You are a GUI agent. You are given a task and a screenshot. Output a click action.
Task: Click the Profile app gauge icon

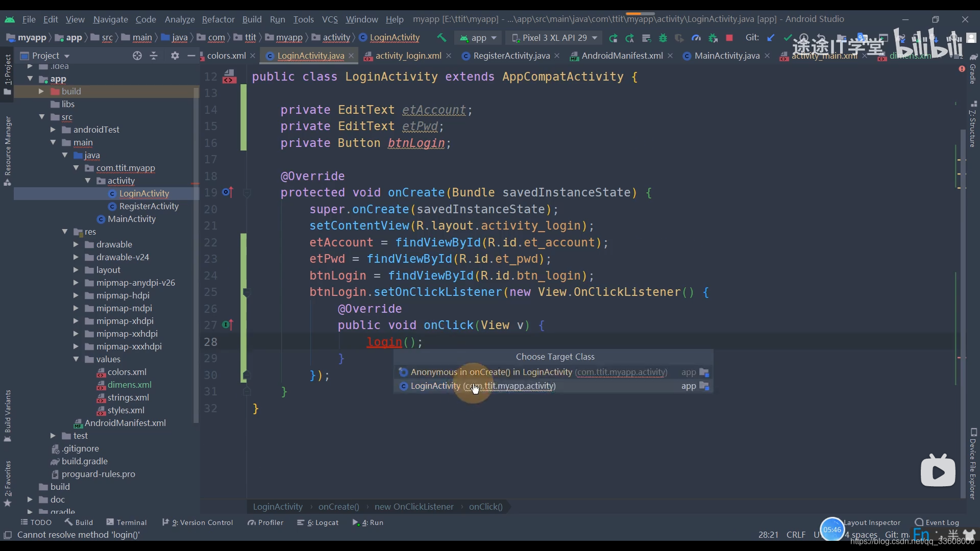696,38
